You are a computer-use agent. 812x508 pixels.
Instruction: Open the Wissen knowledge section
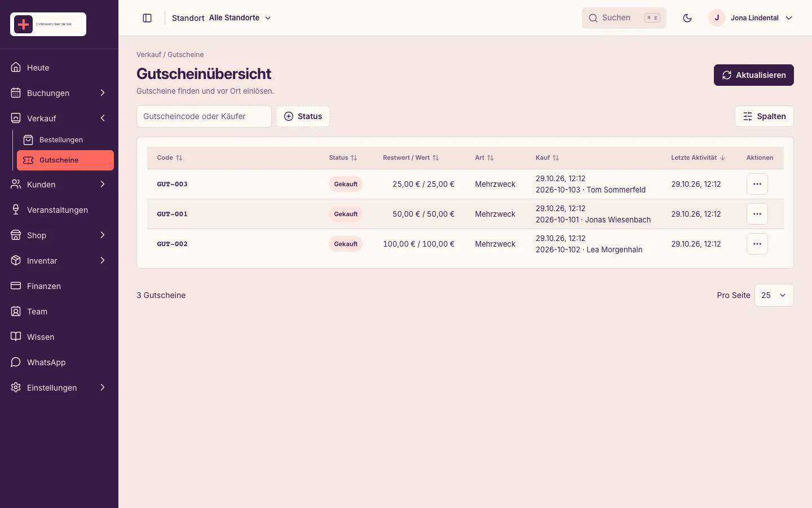(x=59, y=337)
